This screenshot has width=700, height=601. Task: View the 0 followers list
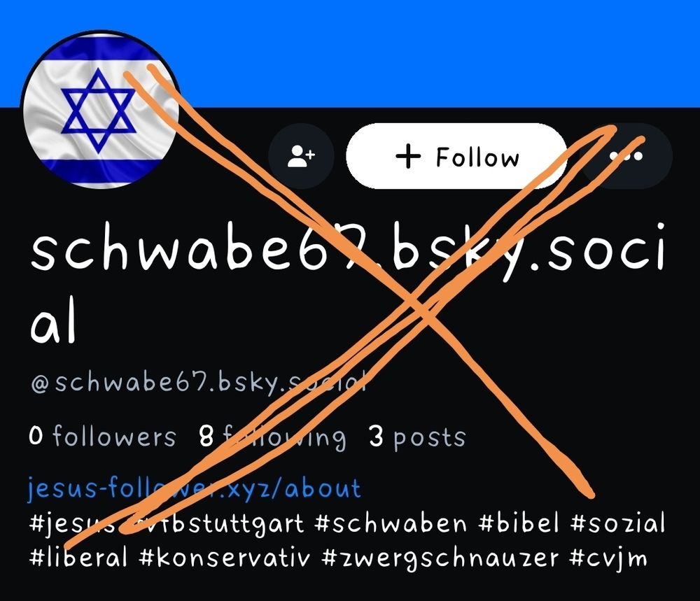click(102, 437)
